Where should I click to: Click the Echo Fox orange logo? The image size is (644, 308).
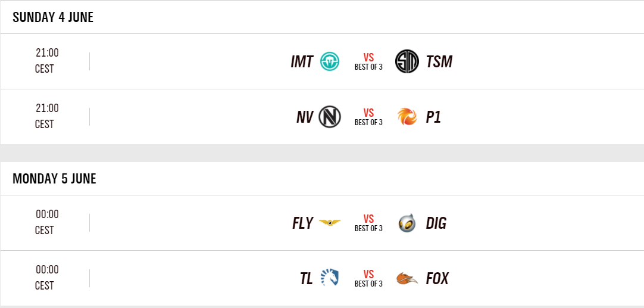coord(407,278)
